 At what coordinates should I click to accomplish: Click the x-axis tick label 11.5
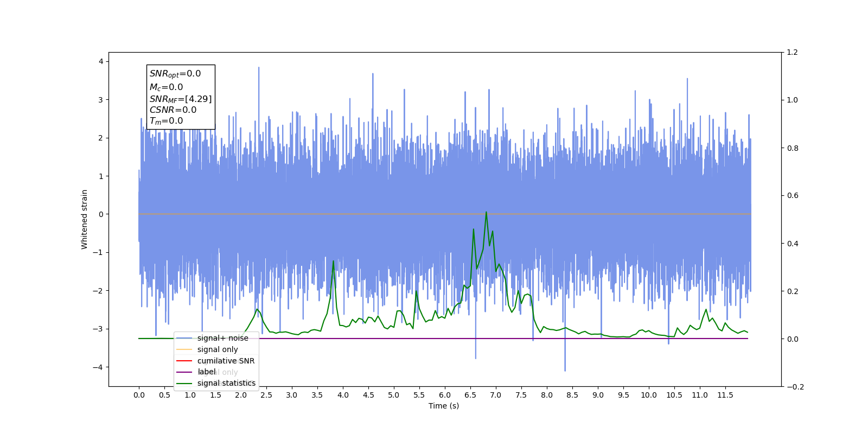click(x=725, y=395)
